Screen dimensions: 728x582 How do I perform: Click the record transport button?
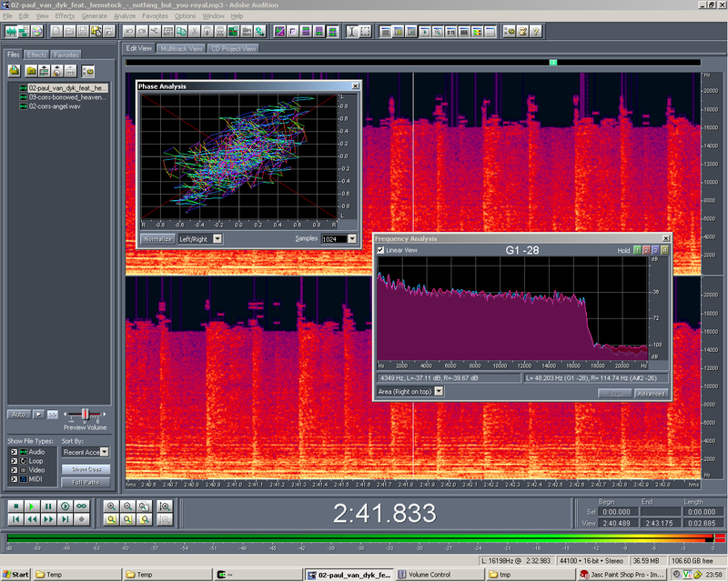(x=82, y=519)
